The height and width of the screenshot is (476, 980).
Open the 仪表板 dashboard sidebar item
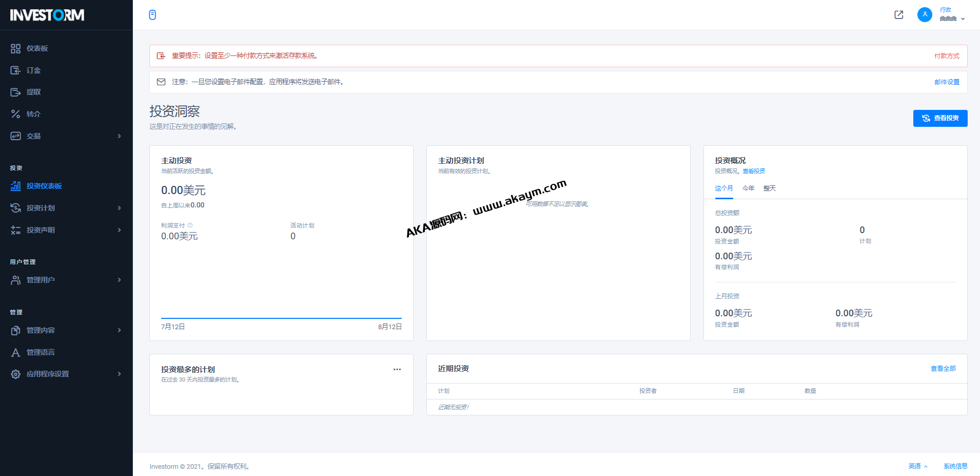37,48
